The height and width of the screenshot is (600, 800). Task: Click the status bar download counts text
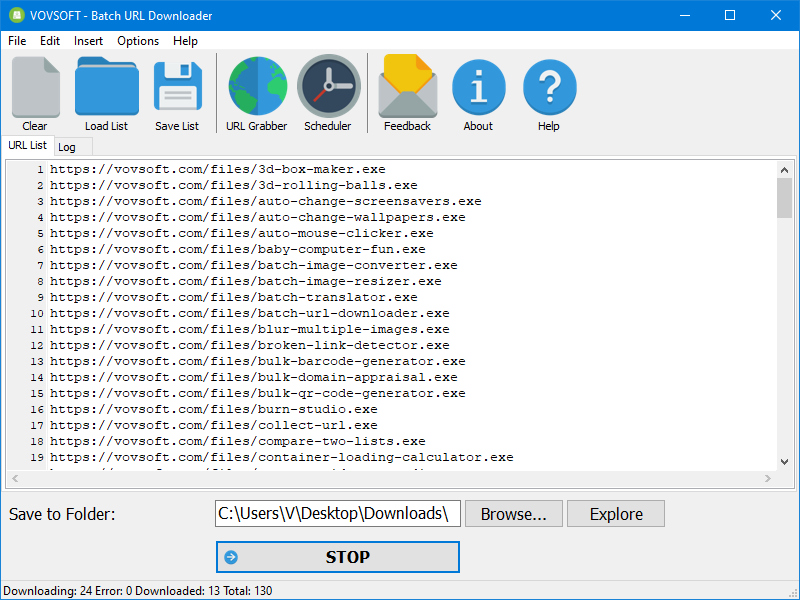[x=138, y=591]
